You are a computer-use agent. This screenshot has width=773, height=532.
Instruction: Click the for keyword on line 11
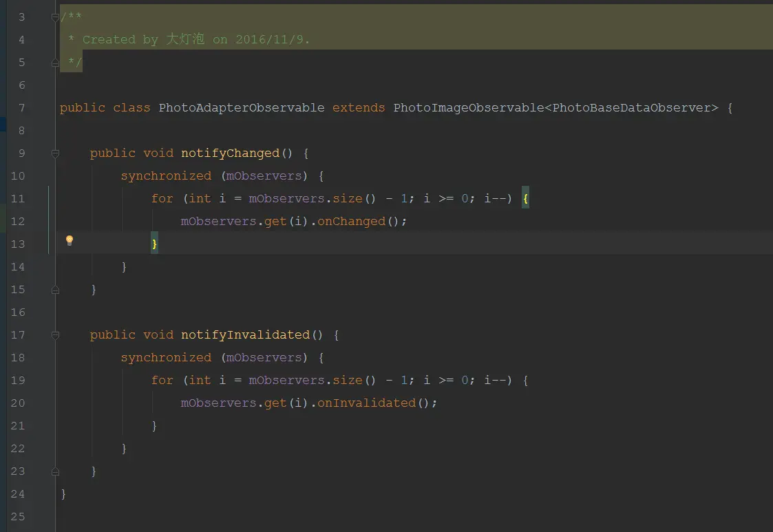point(162,199)
